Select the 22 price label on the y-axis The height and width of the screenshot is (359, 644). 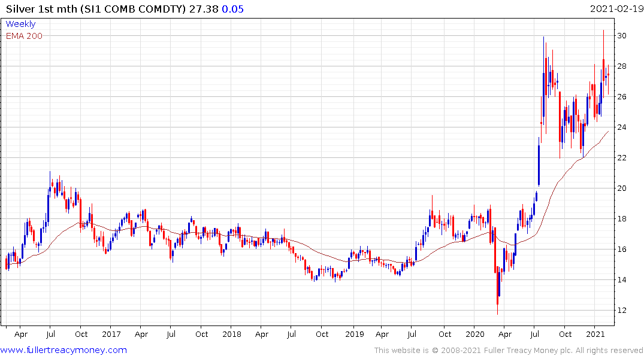click(622, 157)
